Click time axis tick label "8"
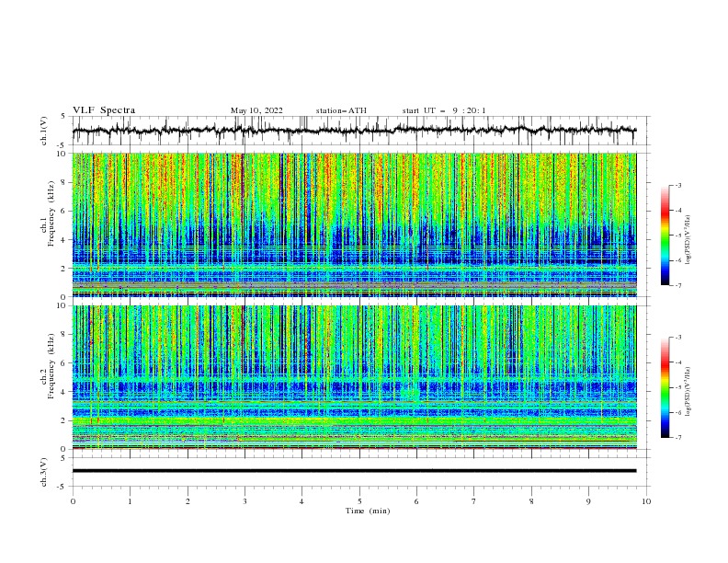Image resolution: width=728 pixels, height=563 pixels. [531, 501]
